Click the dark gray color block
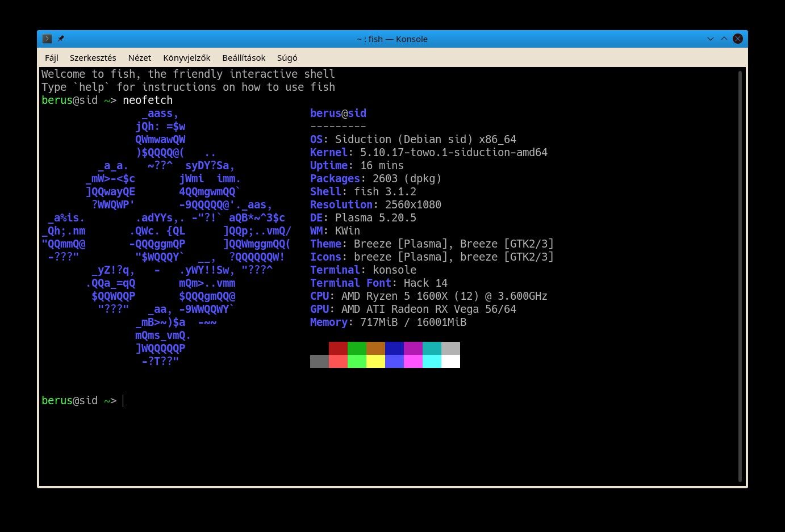This screenshot has width=785, height=532. 319,361
